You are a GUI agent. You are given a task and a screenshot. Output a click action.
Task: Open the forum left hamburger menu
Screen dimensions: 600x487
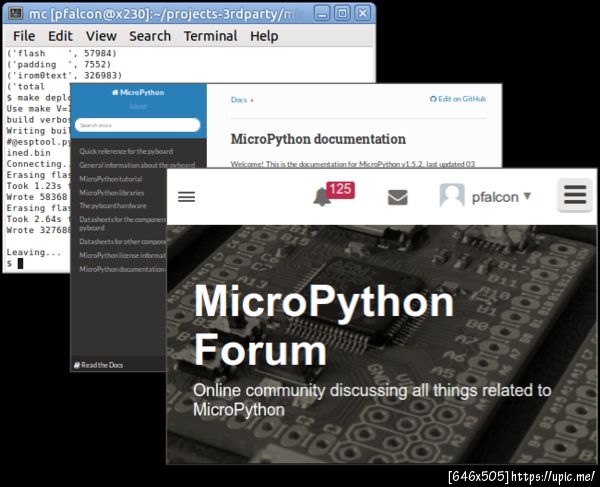click(x=186, y=197)
